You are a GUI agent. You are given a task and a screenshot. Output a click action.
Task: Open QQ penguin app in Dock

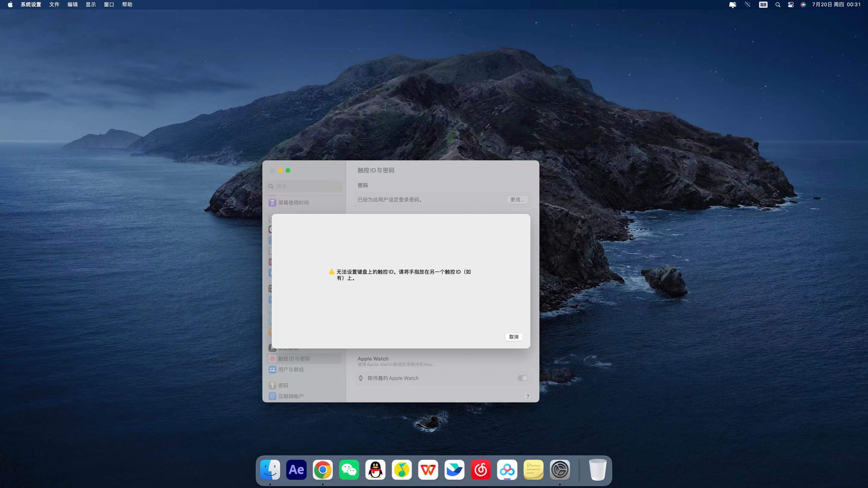click(375, 470)
